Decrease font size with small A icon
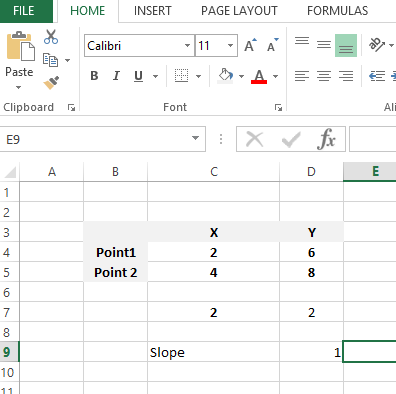 273,45
